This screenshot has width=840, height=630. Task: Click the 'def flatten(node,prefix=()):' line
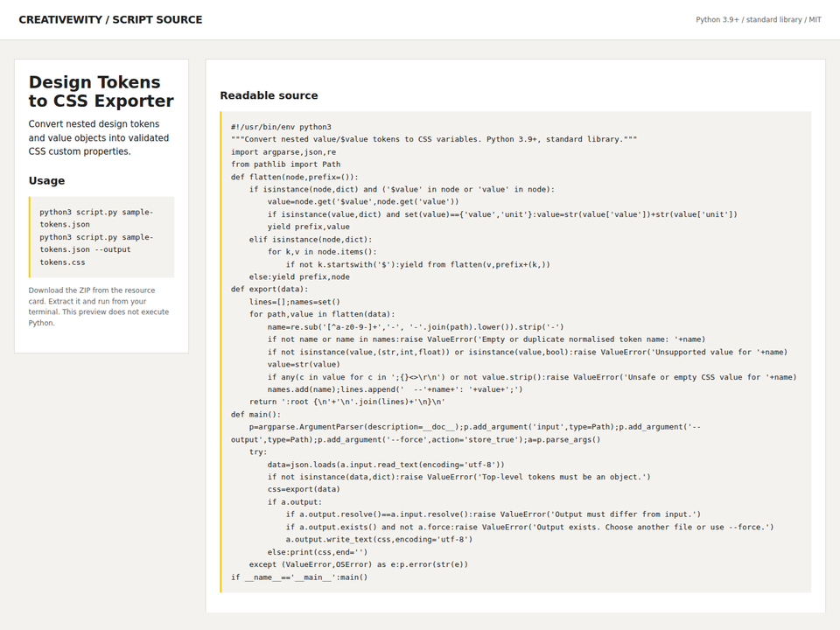(x=295, y=177)
